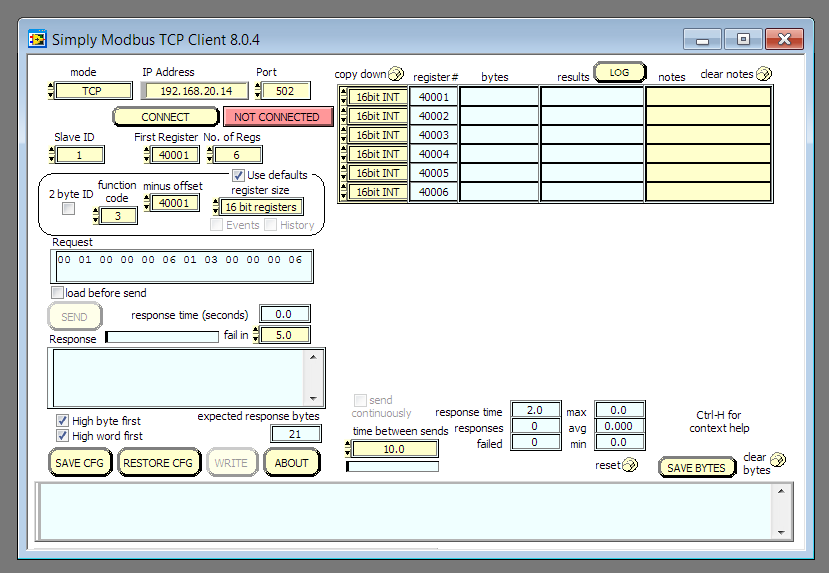Click the response time 2.0 value
The width and height of the screenshot is (829, 573).
click(x=535, y=410)
